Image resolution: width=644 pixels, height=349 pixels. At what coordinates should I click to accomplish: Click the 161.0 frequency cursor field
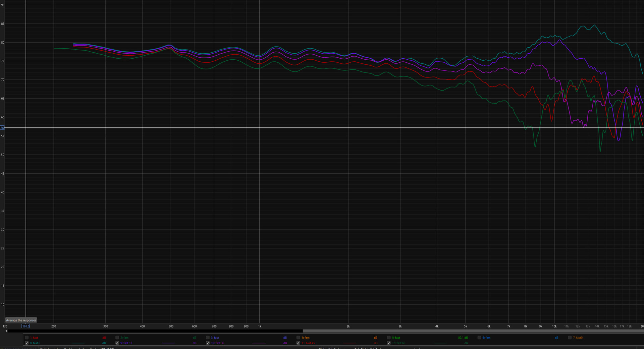(26, 326)
